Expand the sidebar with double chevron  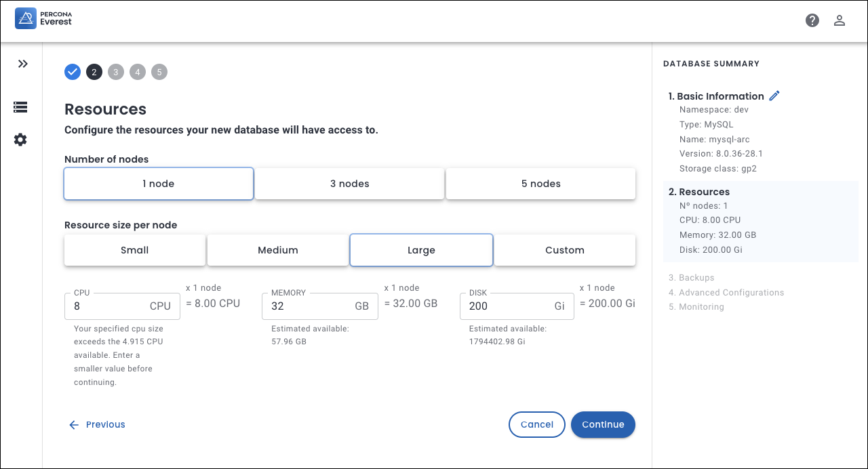(23, 64)
